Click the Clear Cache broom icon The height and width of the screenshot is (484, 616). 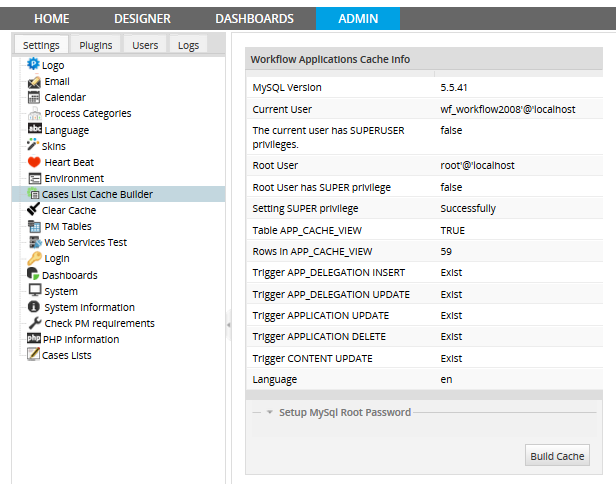(33, 210)
